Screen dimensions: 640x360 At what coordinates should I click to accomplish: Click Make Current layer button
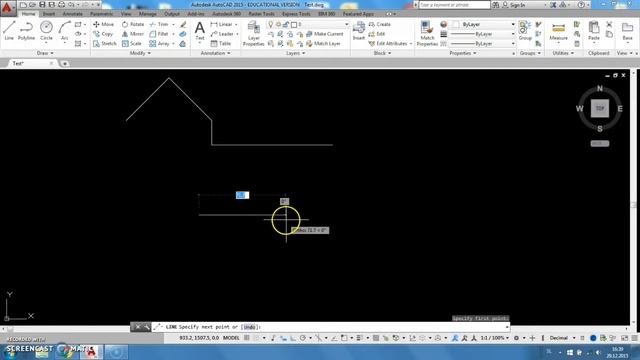324,34
